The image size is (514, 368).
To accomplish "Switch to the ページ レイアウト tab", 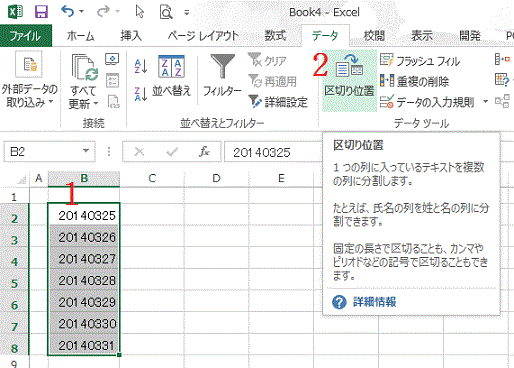I will [203, 36].
